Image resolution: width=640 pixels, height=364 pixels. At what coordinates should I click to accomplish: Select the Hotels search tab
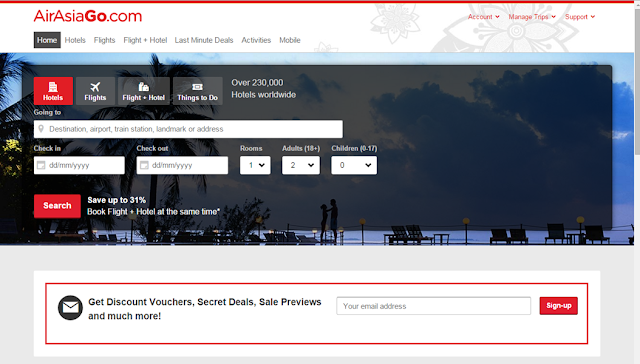53,91
